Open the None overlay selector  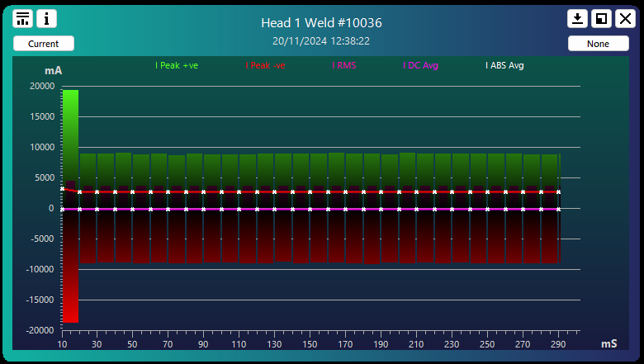click(x=598, y=44)
